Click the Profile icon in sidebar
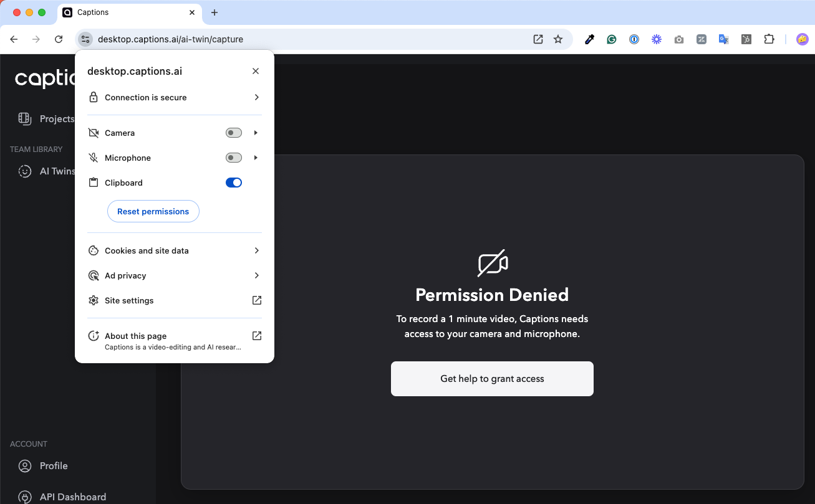The height and width of the screenshot is (504, 815). 24,465
